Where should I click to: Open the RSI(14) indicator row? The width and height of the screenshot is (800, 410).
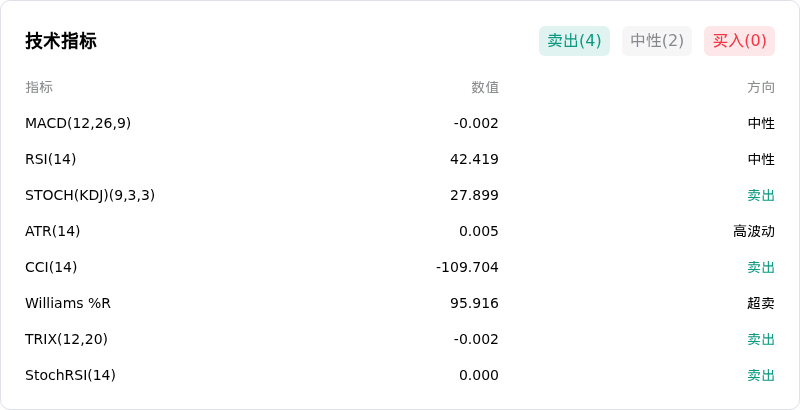coord(400,159)
